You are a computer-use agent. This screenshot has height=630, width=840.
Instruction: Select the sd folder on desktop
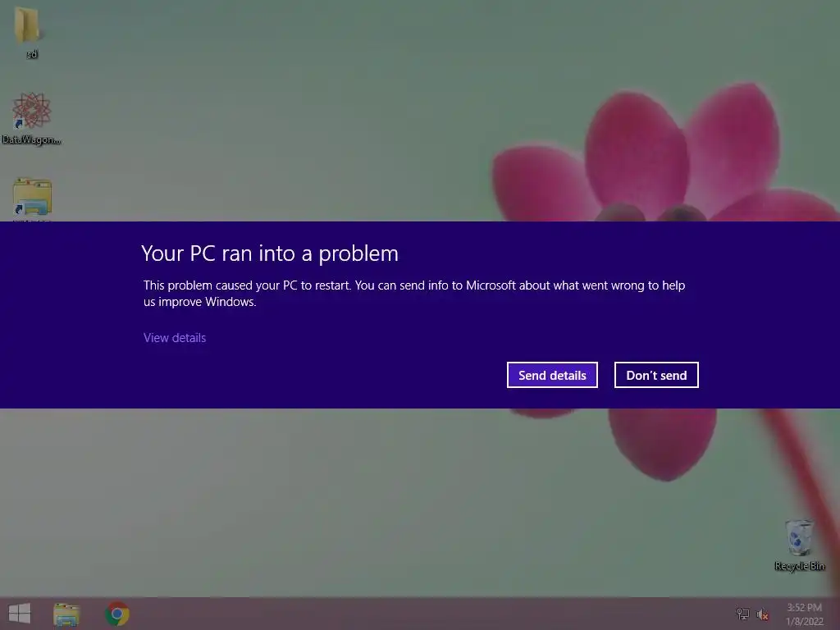(x=30, y=32)
